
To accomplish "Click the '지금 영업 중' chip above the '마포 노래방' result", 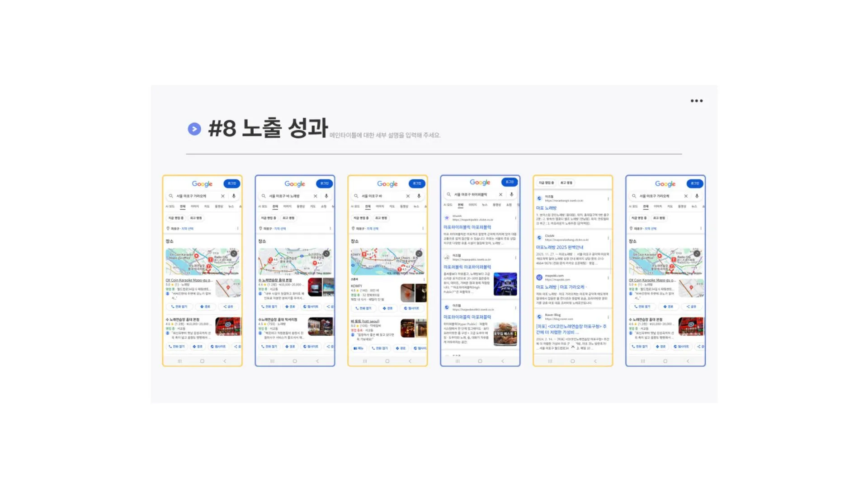I will (546, 183).
